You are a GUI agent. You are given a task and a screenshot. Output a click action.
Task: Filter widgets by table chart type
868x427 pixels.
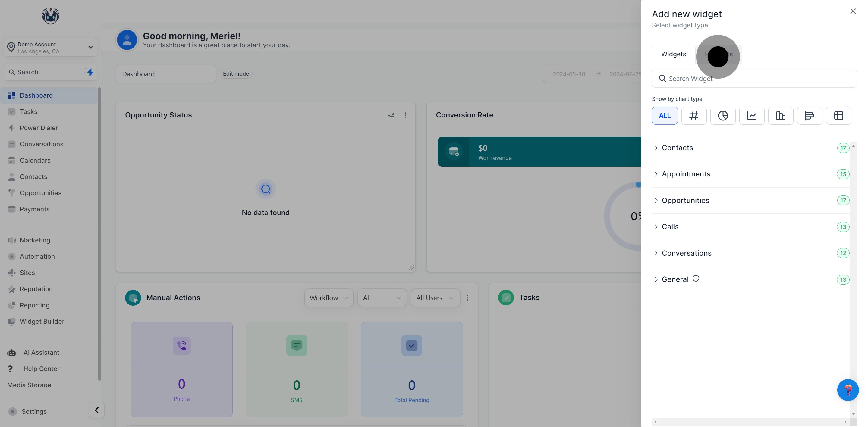coord(838,116)
